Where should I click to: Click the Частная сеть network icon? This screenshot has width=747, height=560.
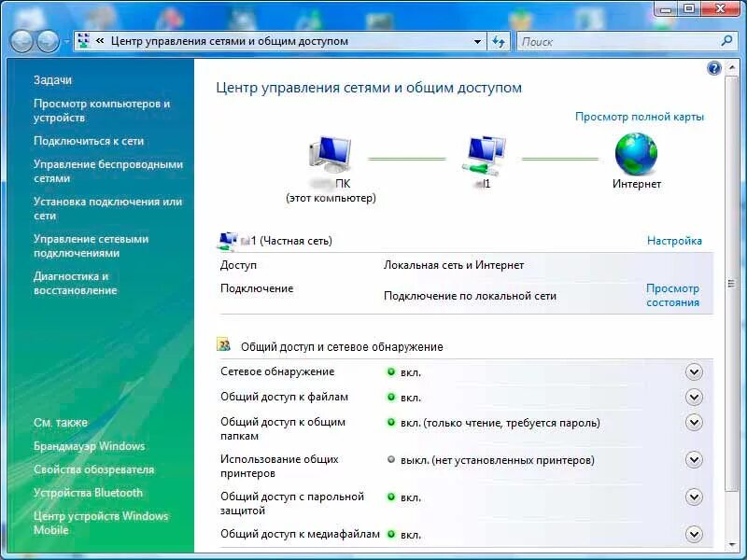[x=227, y=241]
